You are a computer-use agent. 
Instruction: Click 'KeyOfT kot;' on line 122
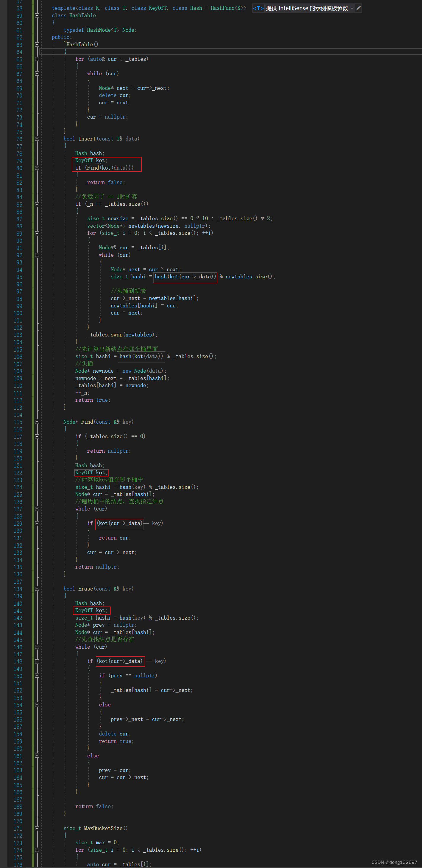pyautogui.click(x=91, y=473)
